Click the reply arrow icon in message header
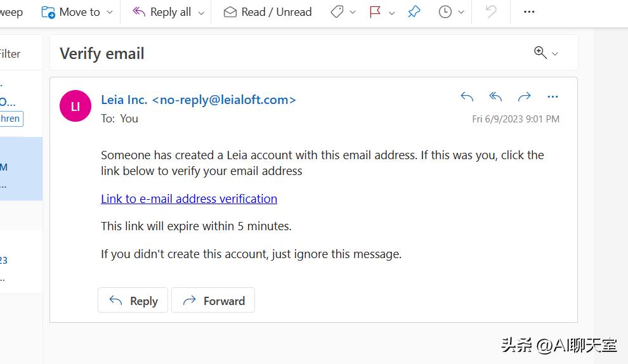This screenshot has height=364, width=628. tap(467, 97)
